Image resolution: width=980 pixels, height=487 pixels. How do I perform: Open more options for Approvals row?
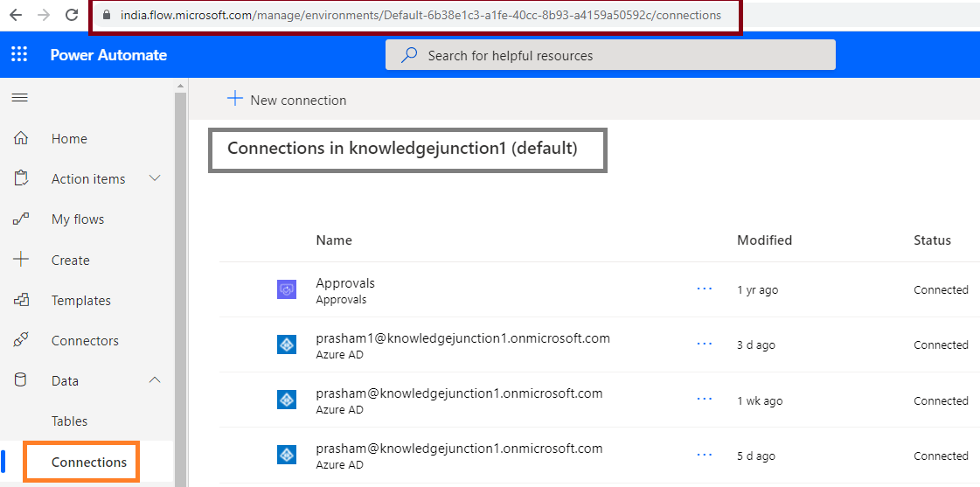tap(705, 289)
